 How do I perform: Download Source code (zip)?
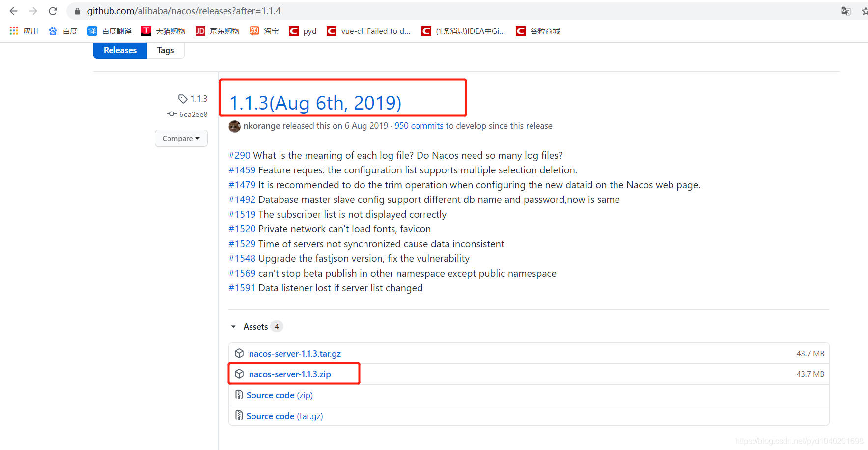coord(280,395)
